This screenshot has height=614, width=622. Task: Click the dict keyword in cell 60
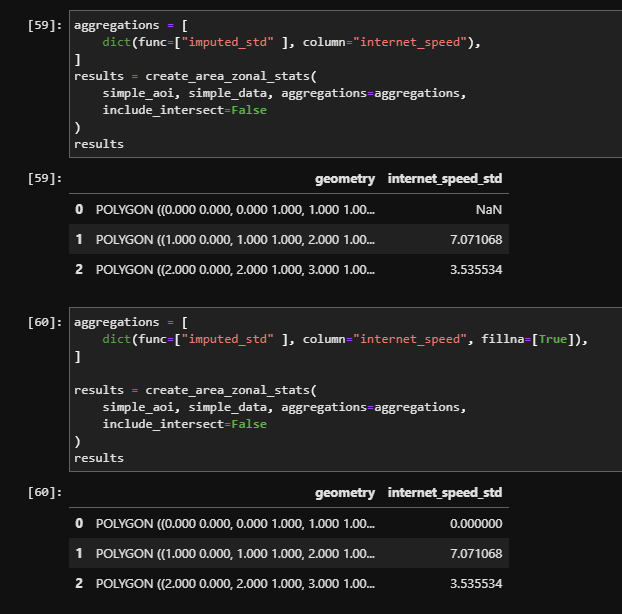(x=117, y=339)
